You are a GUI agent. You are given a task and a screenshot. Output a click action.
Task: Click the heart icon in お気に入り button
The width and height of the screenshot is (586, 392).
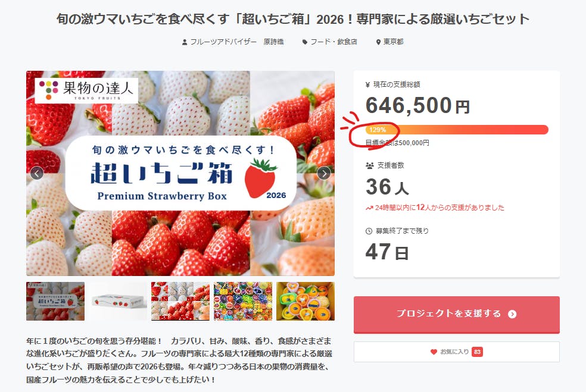[x=434, y=352]
